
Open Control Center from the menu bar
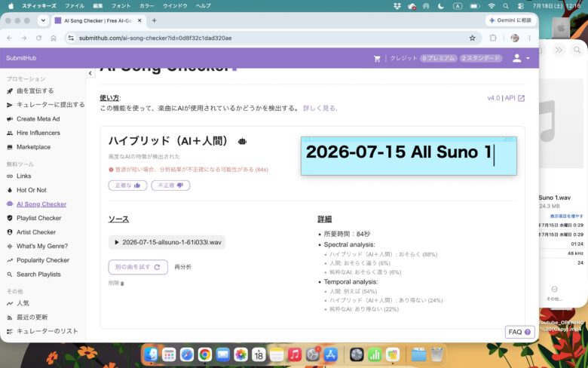(521, 6)
